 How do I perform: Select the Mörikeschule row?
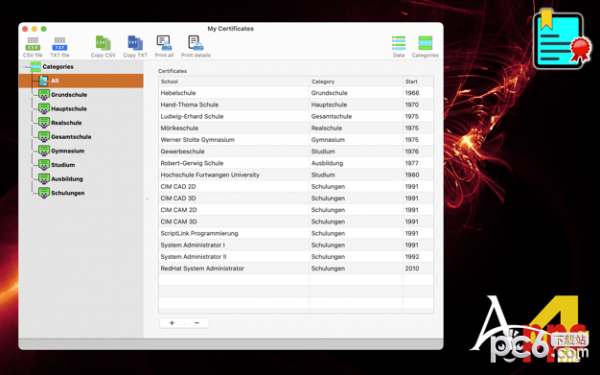point(296,128)
